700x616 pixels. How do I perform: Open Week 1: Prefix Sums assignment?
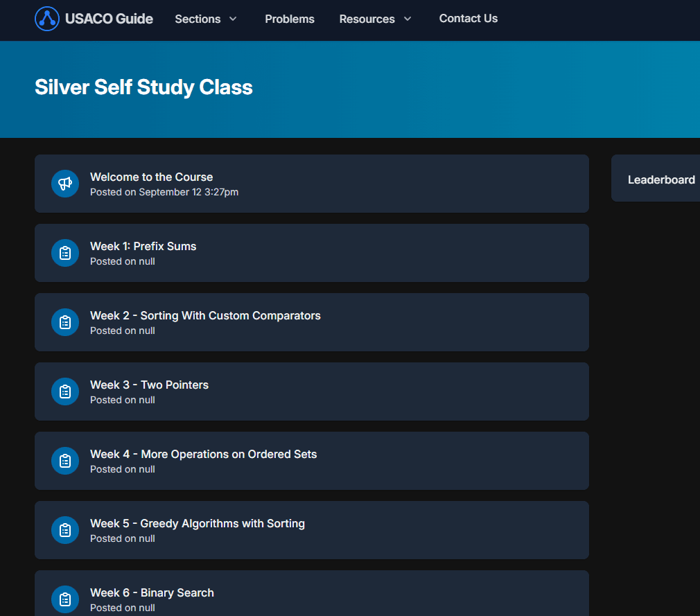[143, 246]
